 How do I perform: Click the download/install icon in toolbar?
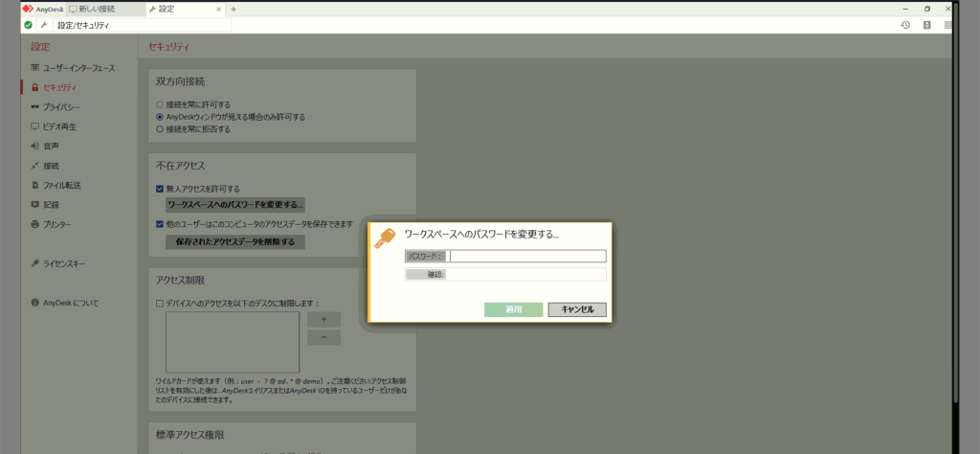coord(926,25)
